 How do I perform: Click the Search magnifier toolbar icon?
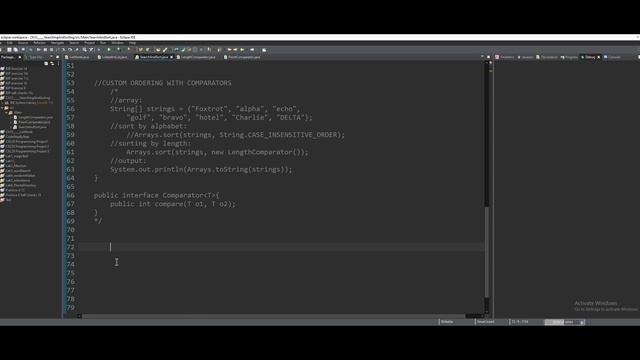point(84,50)
